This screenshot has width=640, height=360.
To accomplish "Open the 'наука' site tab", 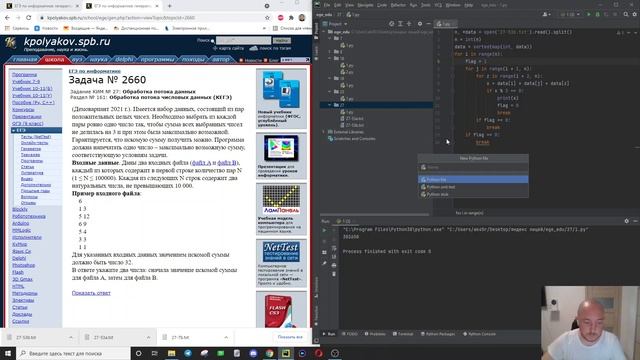I will point(98,60).
